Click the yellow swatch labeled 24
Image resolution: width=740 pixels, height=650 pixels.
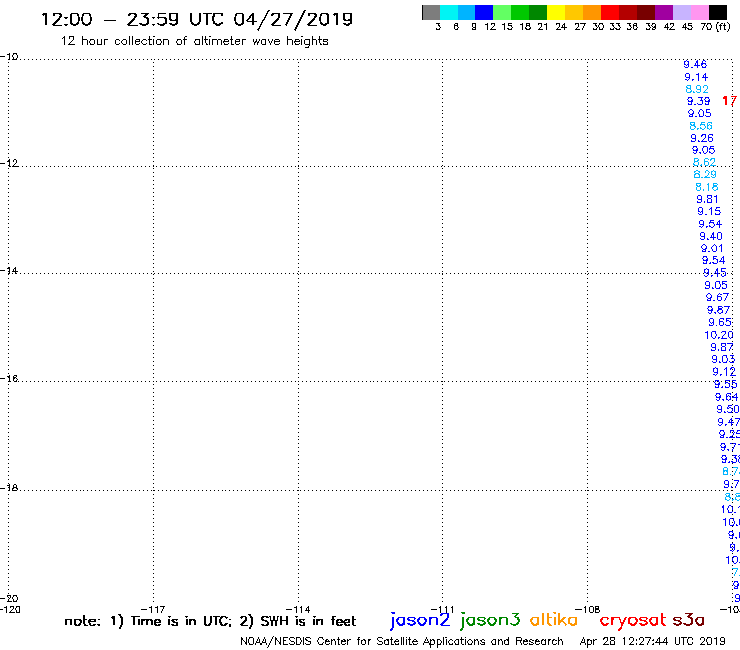pyautogui.click(x=556, y=12)
